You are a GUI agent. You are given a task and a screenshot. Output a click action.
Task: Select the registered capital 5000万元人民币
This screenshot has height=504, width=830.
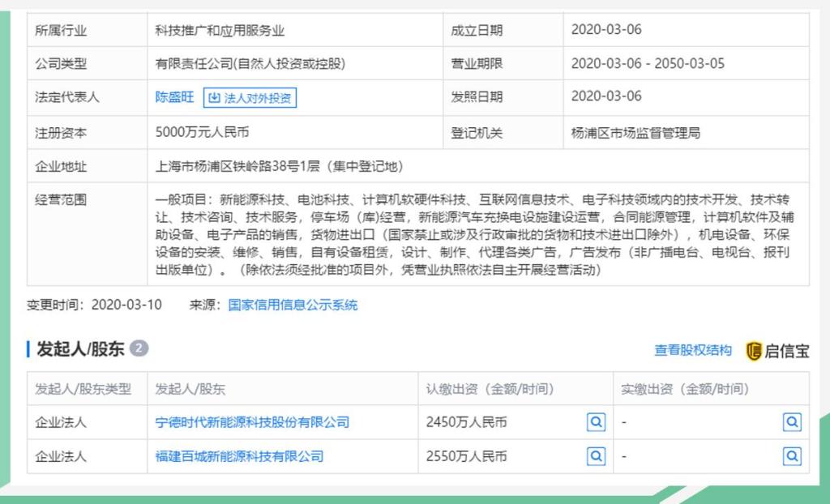(x=202, y=132)
